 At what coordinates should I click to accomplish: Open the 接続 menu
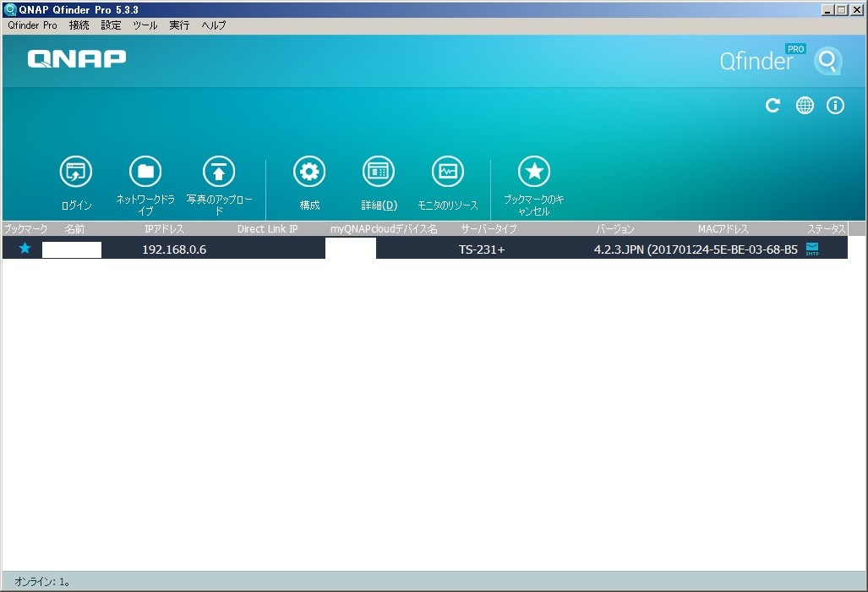click(x=79, y=25)
